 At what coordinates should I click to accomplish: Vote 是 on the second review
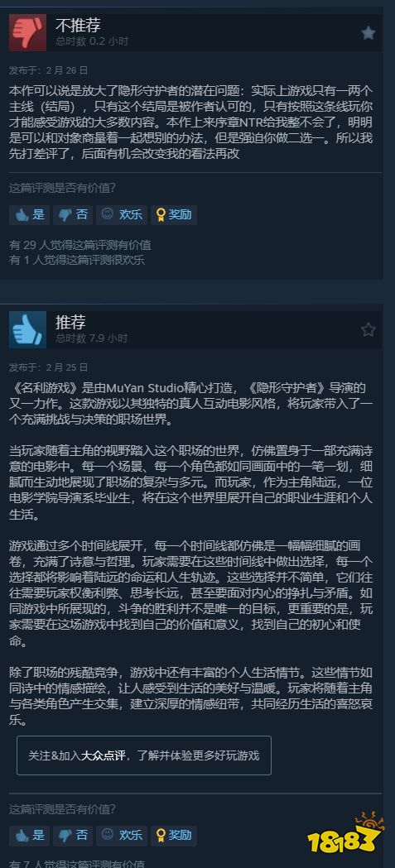tap(29, 836)
